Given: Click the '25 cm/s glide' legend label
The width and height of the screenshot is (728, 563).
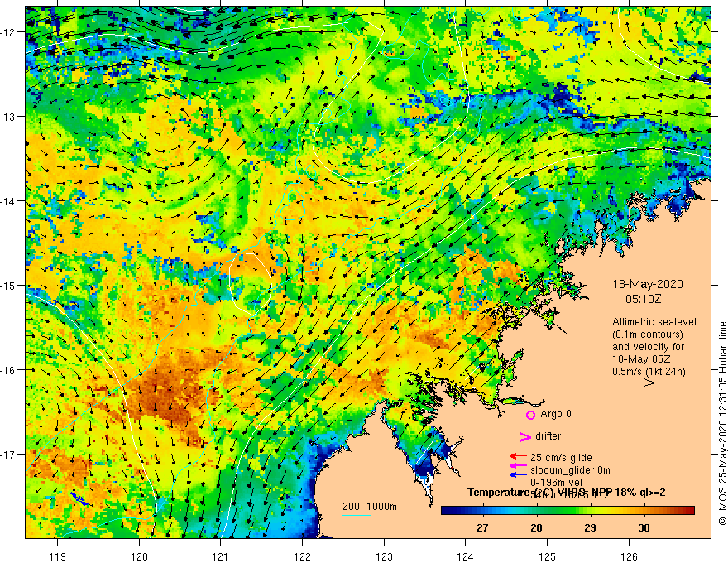Looking at the screenshot, I should [561, 458].
